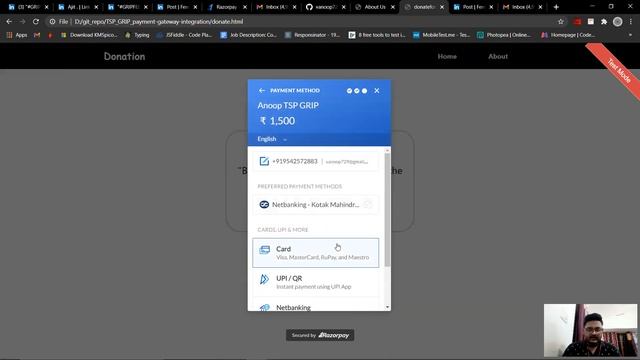Choose the Netbanking option at list bottom

[x=316, y=305]
